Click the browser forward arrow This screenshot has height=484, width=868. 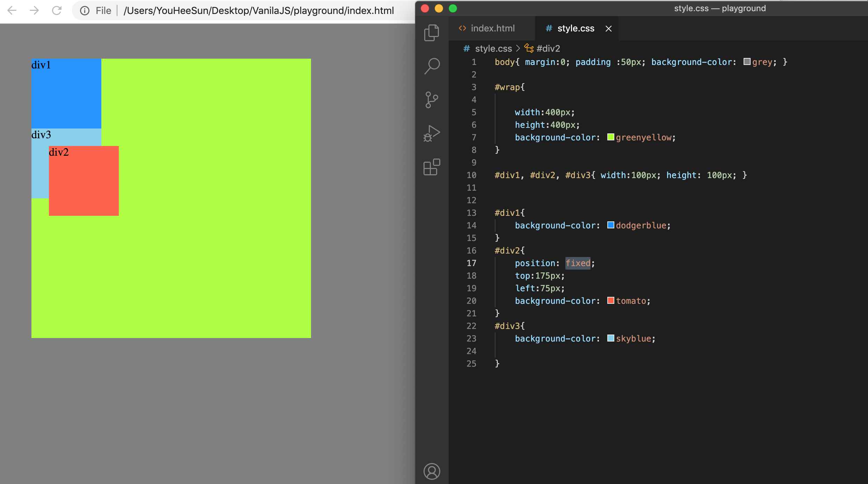pos(34,10)
